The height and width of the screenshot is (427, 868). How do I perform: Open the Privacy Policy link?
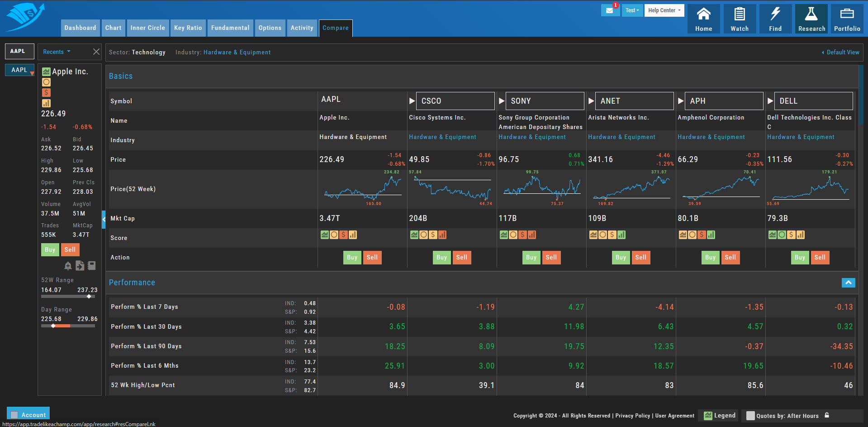pyautogui.click(x=632, y=416)
